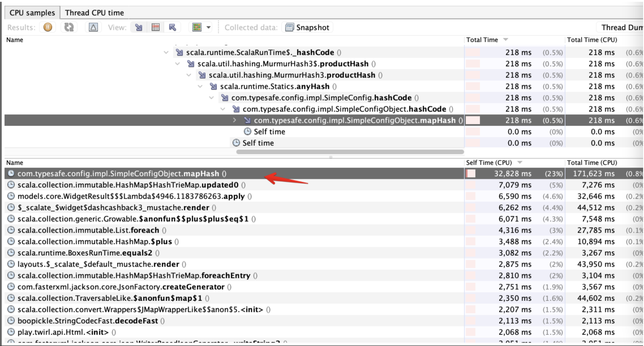Sort upper table by Total Time column
This screenshot has width=644, height=346.
coord(514,40)
